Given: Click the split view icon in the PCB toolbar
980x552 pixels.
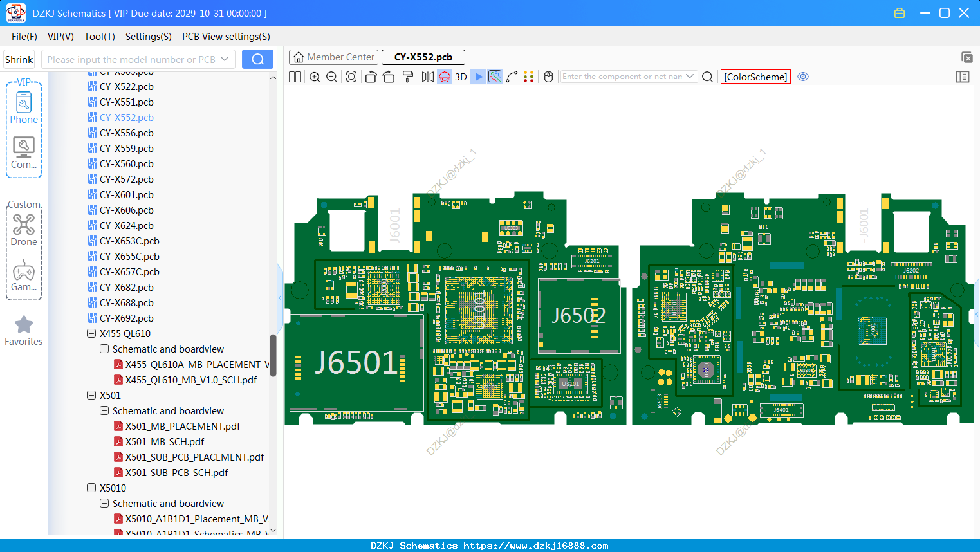Looking at the screenshot, I should pos(295,77).
